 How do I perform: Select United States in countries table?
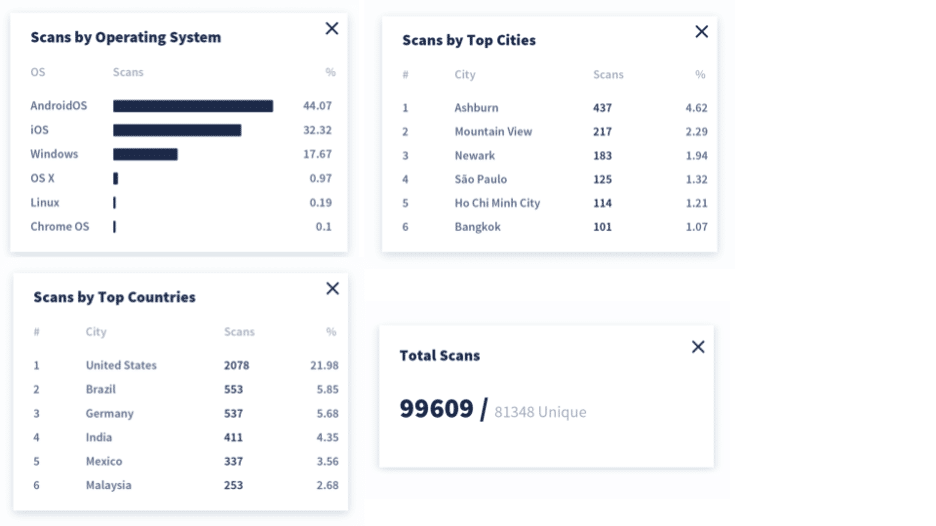tap(121, 365)
